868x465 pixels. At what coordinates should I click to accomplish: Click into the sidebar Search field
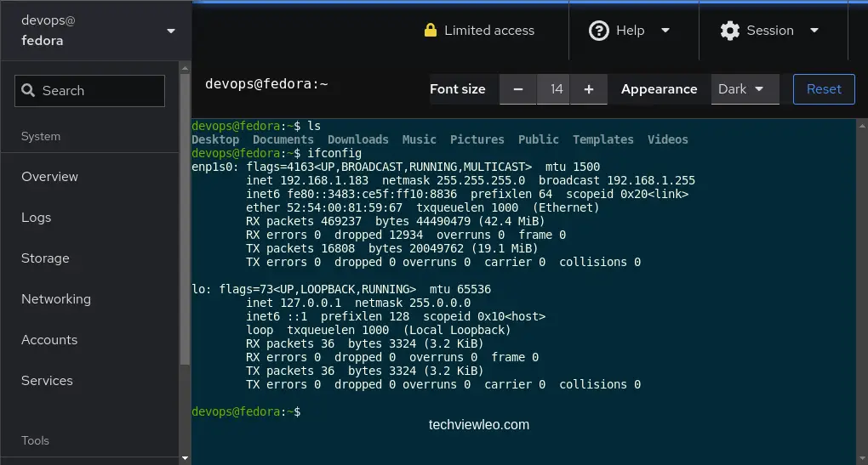(89, 91)
